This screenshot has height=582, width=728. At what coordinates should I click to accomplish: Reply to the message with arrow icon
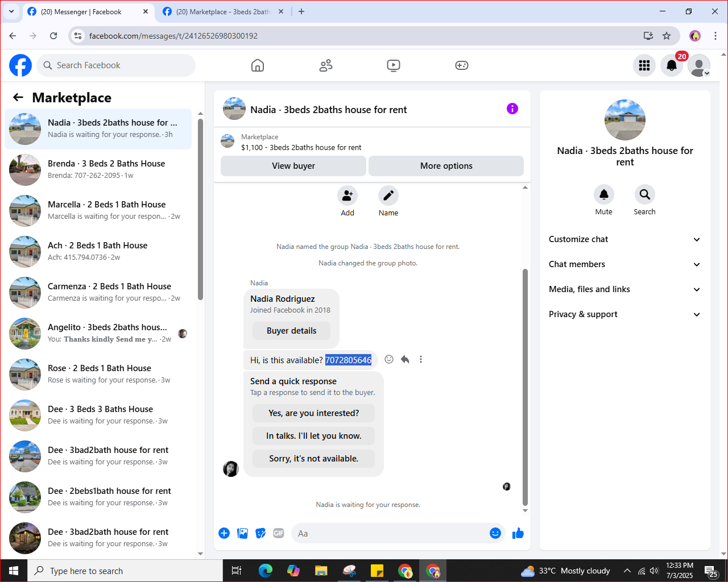click(x=405, y=359)
